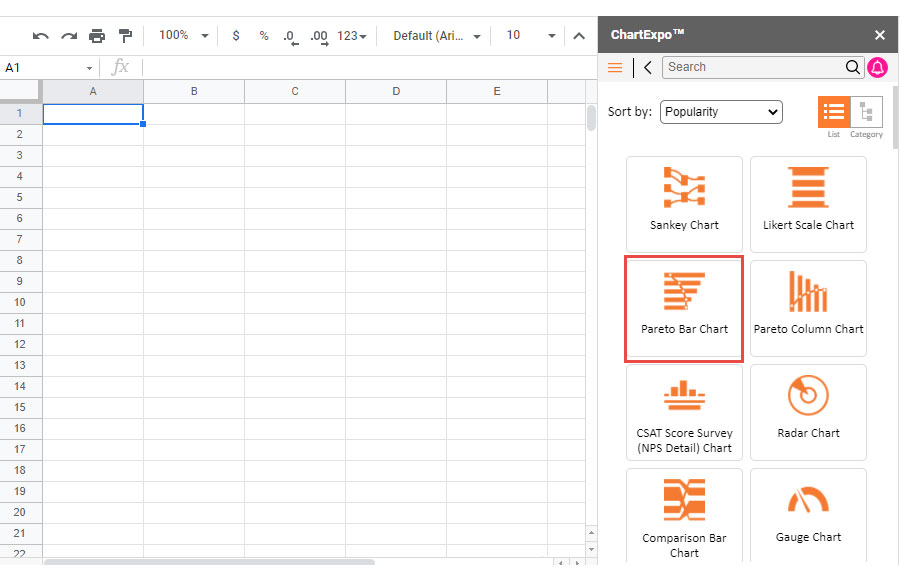This screenshot has height=574, width=900.
Task: Select row 1 header
Action: point(21,114)
